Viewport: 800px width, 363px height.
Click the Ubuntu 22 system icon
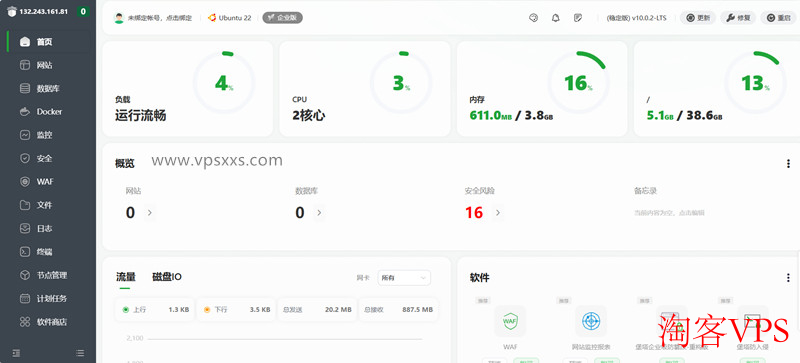coord(212,18)
